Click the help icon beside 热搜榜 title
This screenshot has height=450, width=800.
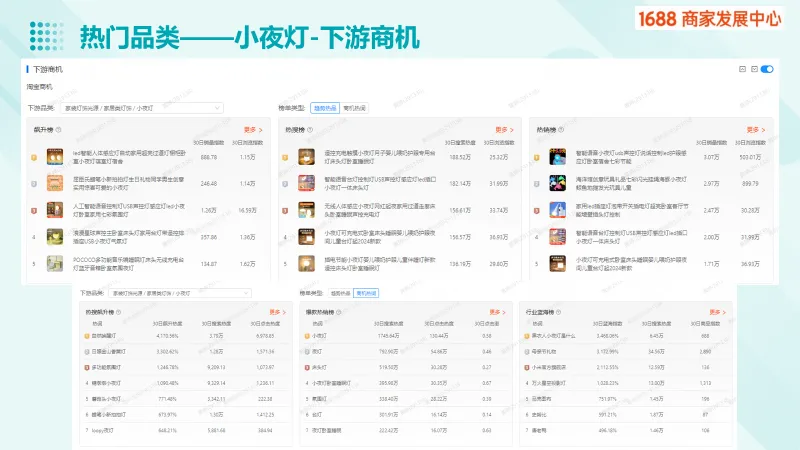click(x=308, y=130)
